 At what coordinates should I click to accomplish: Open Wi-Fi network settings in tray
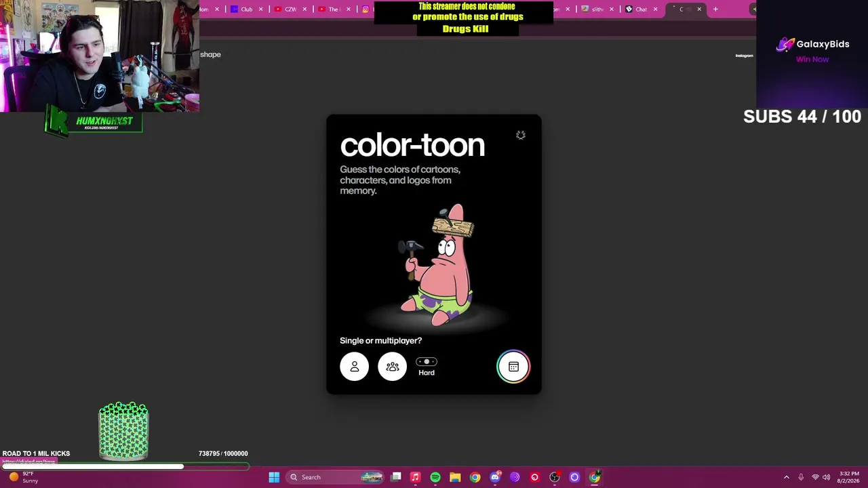[x=815, y=477]
